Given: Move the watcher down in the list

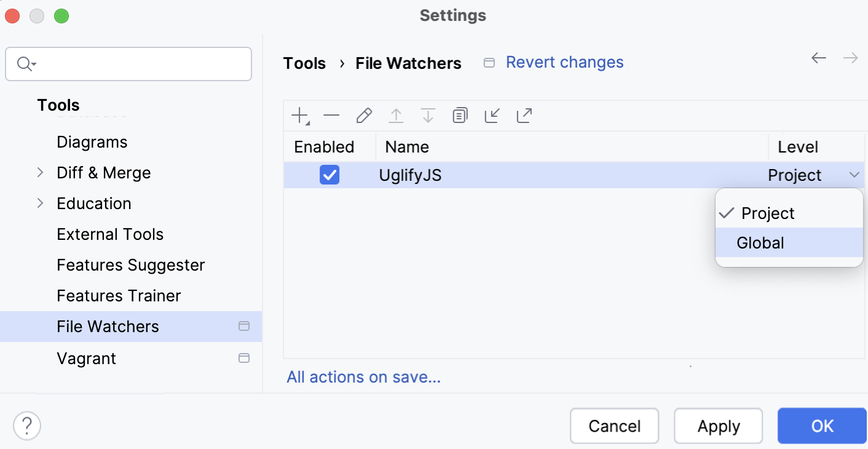Looking at the screenshot, I should pyautogui.click(x=428, y=115).
